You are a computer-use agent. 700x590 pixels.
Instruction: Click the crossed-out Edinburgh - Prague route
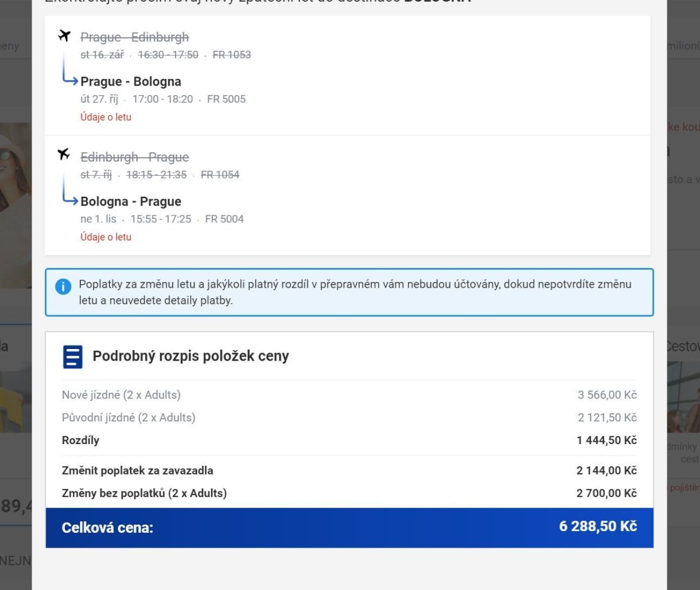coord(134,157)
